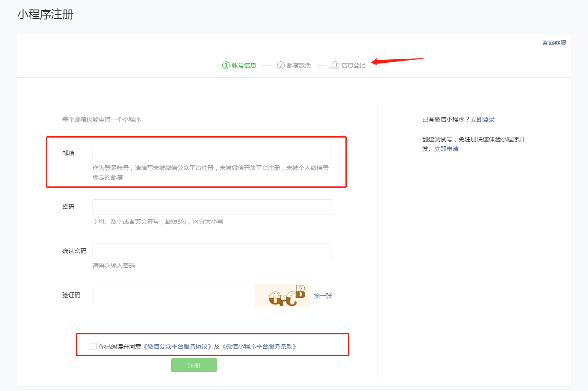Select step 1 帐号信息
Image resolution: width=588 pixels, height=391 pixels.
[239, 65]
